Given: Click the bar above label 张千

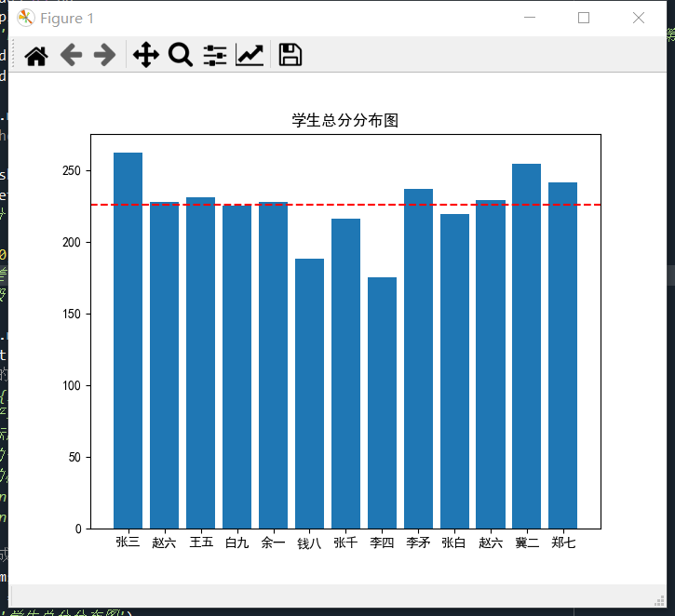Looking at the screenshot, I should click(345, 373).
